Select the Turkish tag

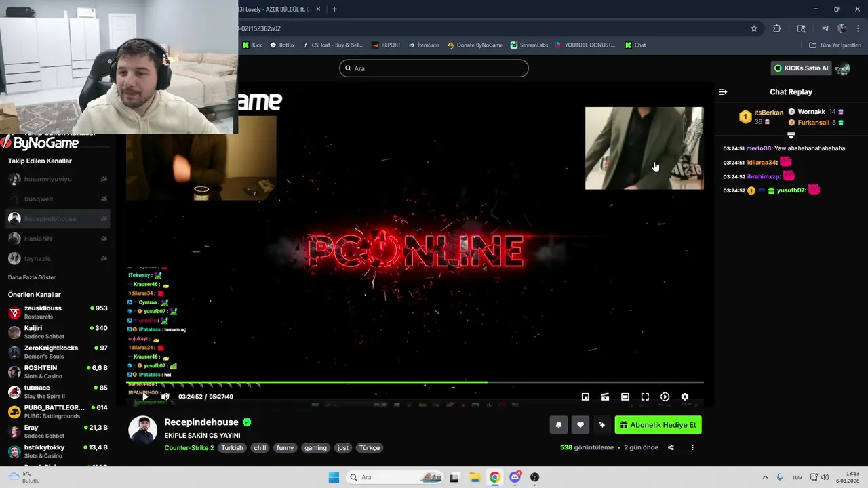click(232, 448)
